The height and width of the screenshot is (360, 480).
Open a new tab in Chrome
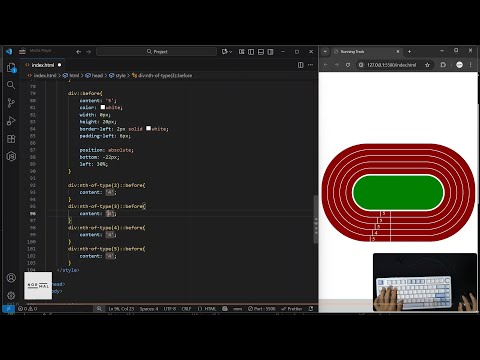click(409, 52)
